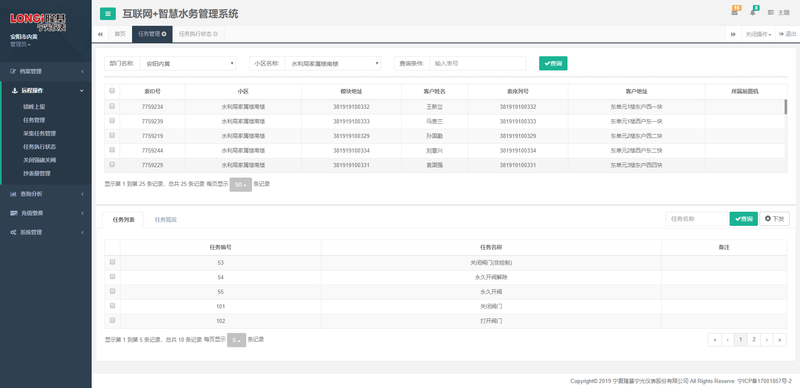
Task: Open 抄表册管理 submenu item
Action: (x=37, y=173)
